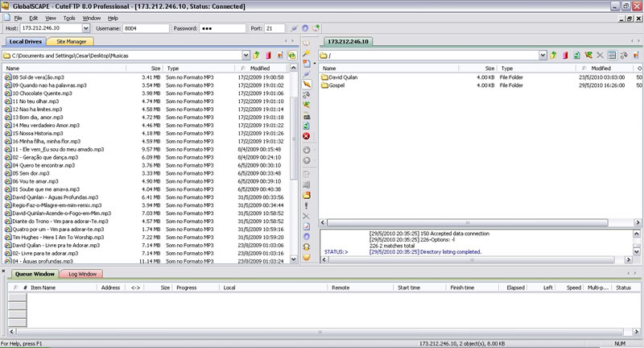Click the remote pane parent folder arrow

(x=553, y=56)
